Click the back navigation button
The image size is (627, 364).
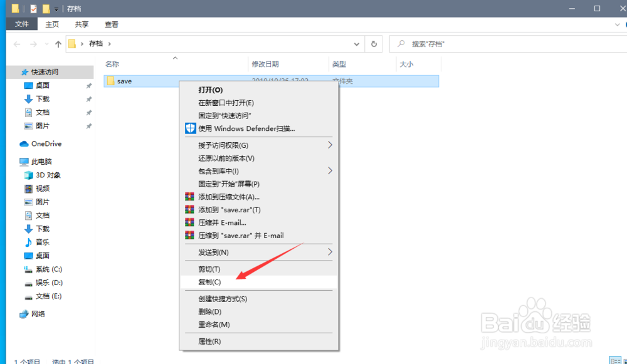click(x=16, y=43)
